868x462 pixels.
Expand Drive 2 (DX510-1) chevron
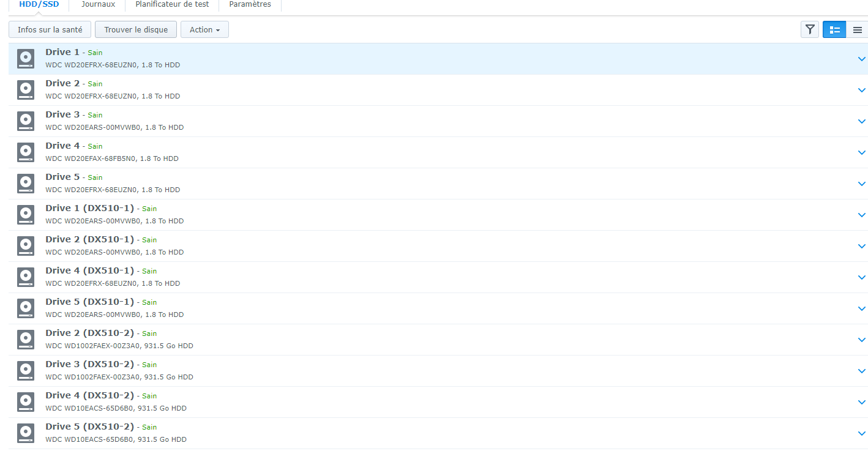pos(862,247)
